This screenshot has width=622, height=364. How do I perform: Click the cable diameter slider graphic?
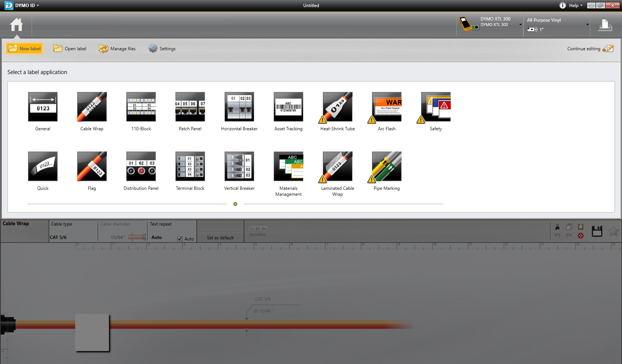137,237
